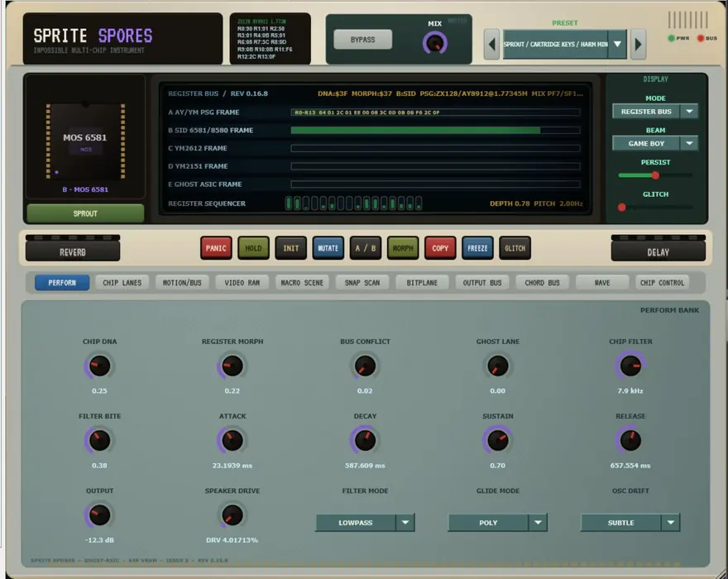Toggle the DELAY effect
The height and width of the screenshot is (579, 728).
(659, 251)
